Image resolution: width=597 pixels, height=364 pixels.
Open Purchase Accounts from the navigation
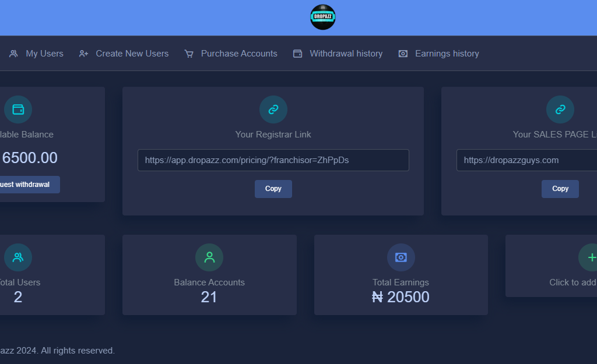click(x=239, y=54)
